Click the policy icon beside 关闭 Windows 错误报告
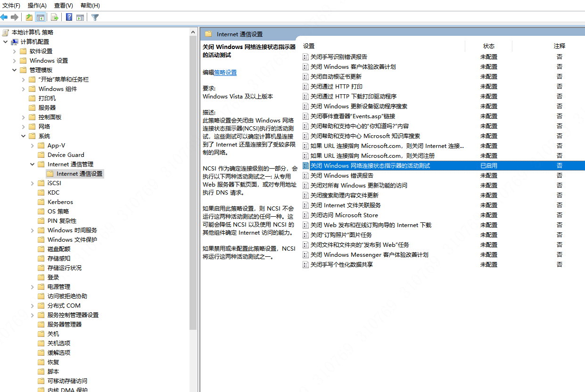The height and width of the screenshot is (392, 585). (305, 175)
